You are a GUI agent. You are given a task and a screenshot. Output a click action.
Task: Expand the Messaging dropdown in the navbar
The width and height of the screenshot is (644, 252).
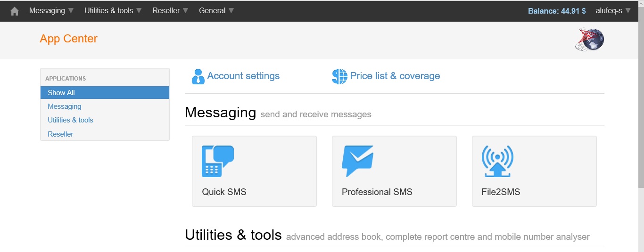51,11
